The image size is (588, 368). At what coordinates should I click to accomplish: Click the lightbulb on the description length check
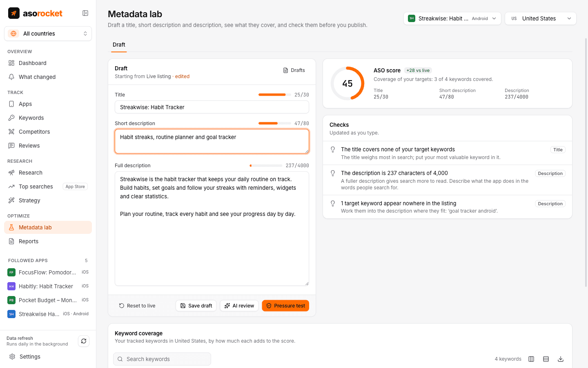333,173
